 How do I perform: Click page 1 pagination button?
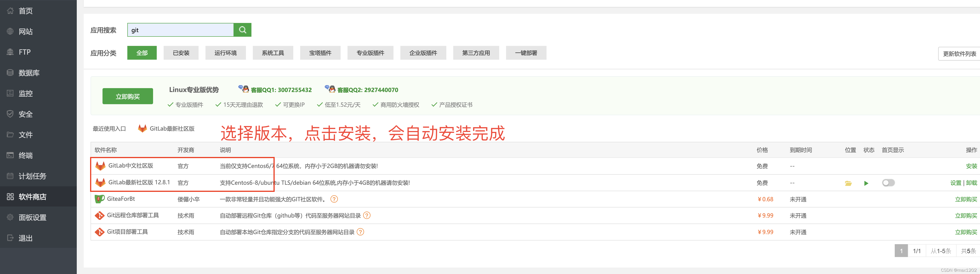(901, 251)
